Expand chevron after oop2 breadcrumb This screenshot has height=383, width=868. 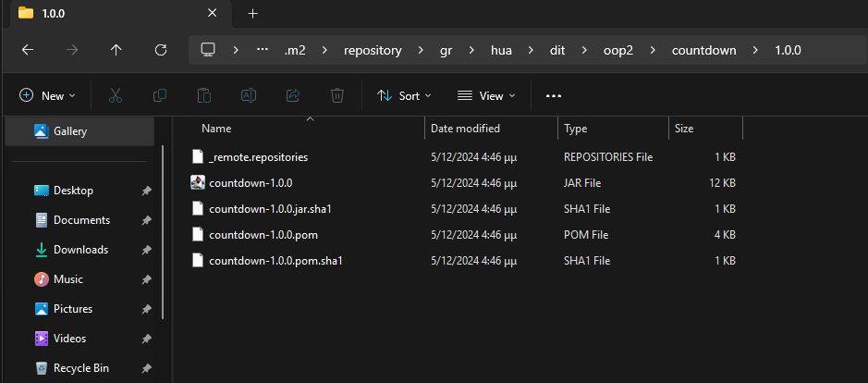tap(653, 51)
